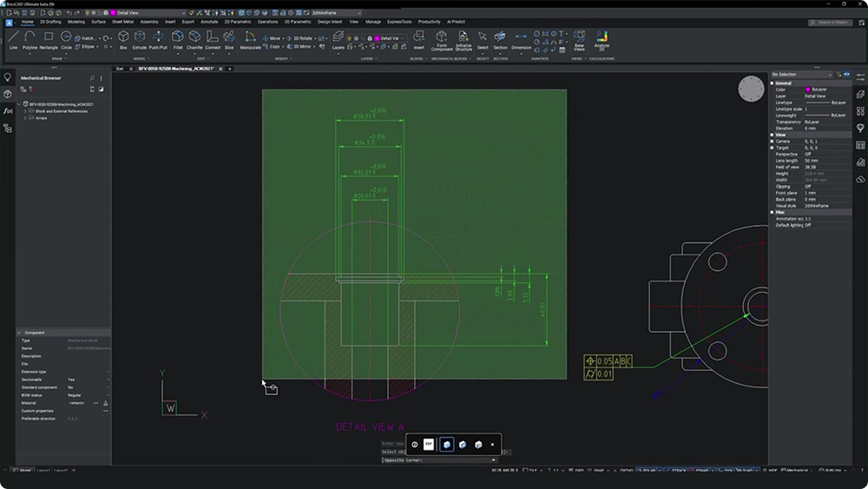Expand Block and External References tree node
The image size is (868, 489).
point(24,111)
